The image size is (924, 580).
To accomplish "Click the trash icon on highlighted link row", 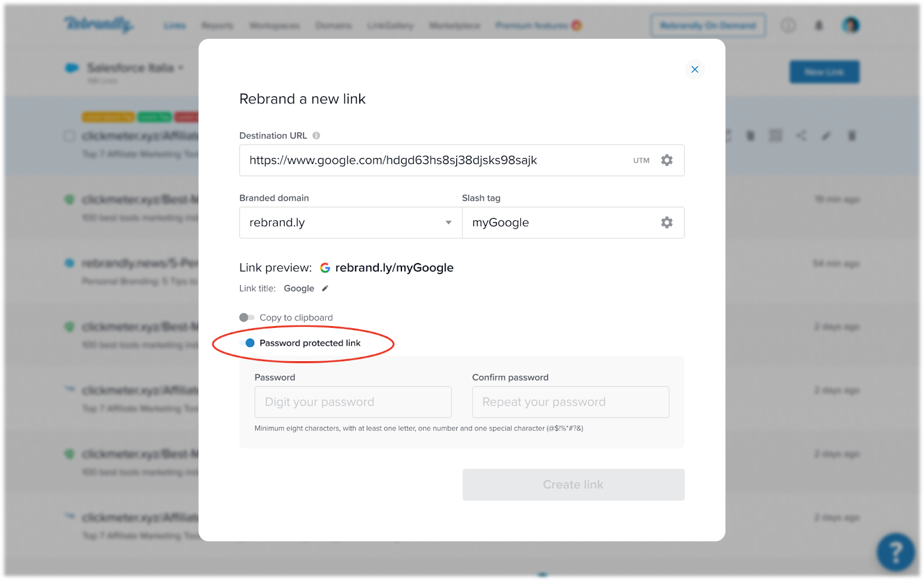I will 852,136.
